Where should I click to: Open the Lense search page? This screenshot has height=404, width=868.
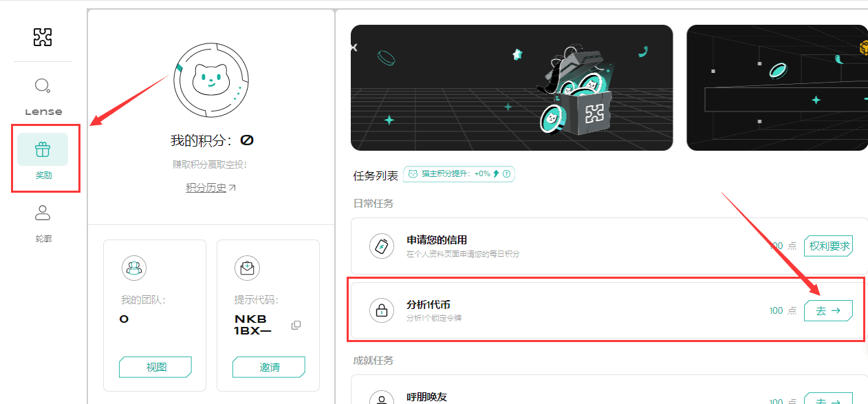pos(43,95)
